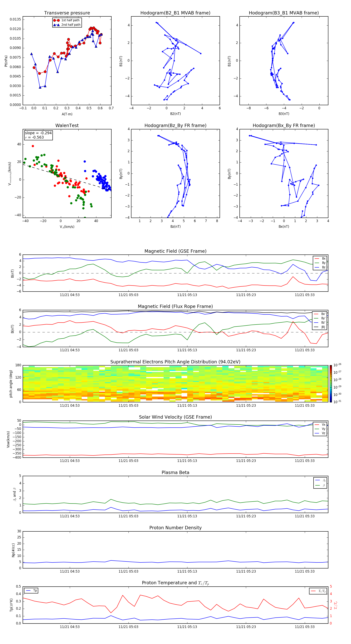The image size is (351, 644).
Task: Click the pitch angle color scale bar
Action: [331, 384]
